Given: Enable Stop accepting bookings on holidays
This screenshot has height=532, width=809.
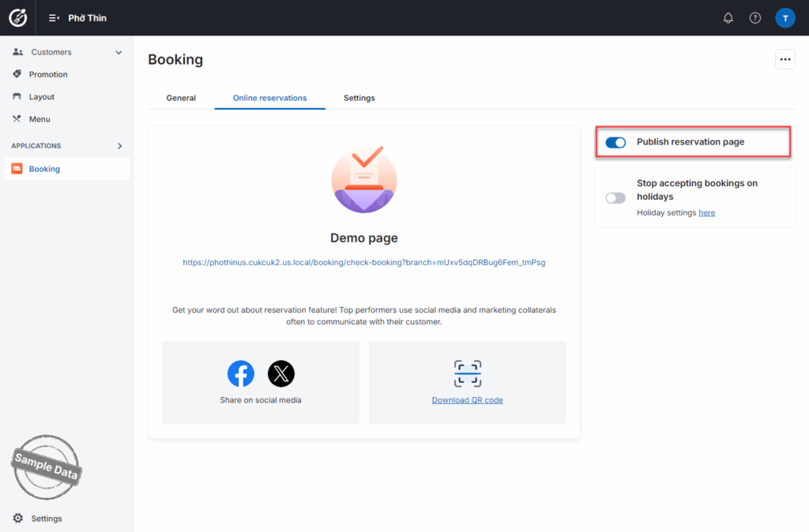Looking at the screenshot, I should [615, 198].
